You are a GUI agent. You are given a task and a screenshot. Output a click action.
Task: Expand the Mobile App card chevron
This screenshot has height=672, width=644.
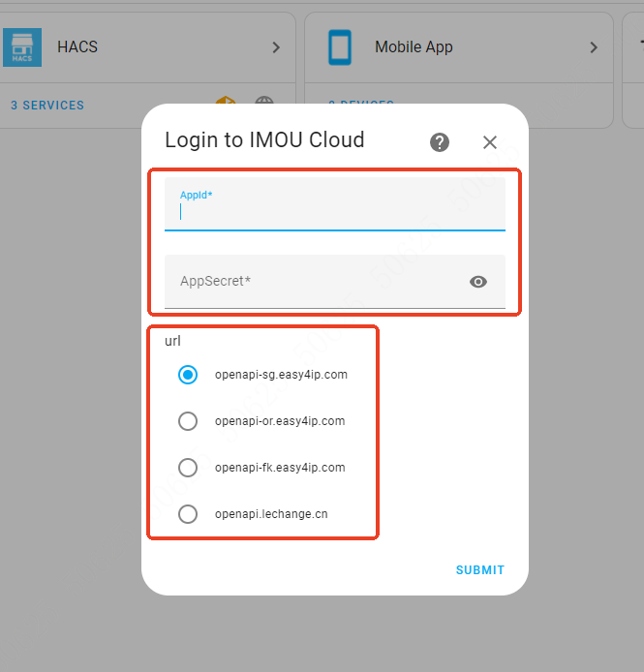pos(594,47)
